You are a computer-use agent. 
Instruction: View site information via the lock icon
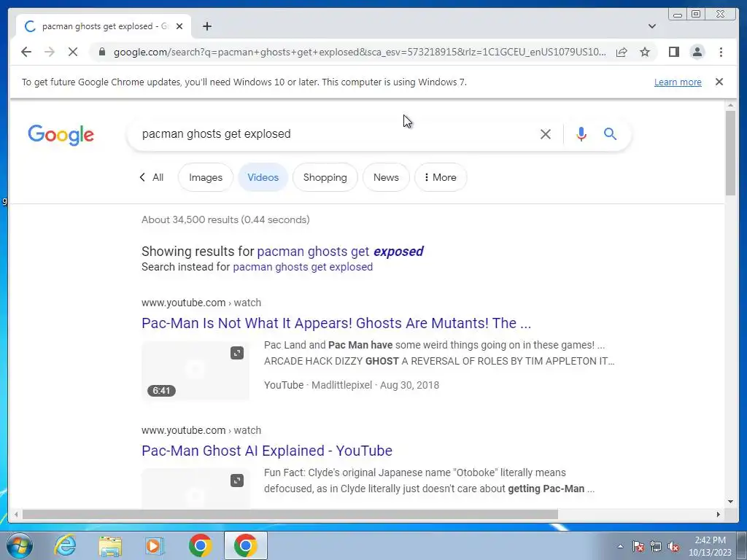(x=102, y=52)
